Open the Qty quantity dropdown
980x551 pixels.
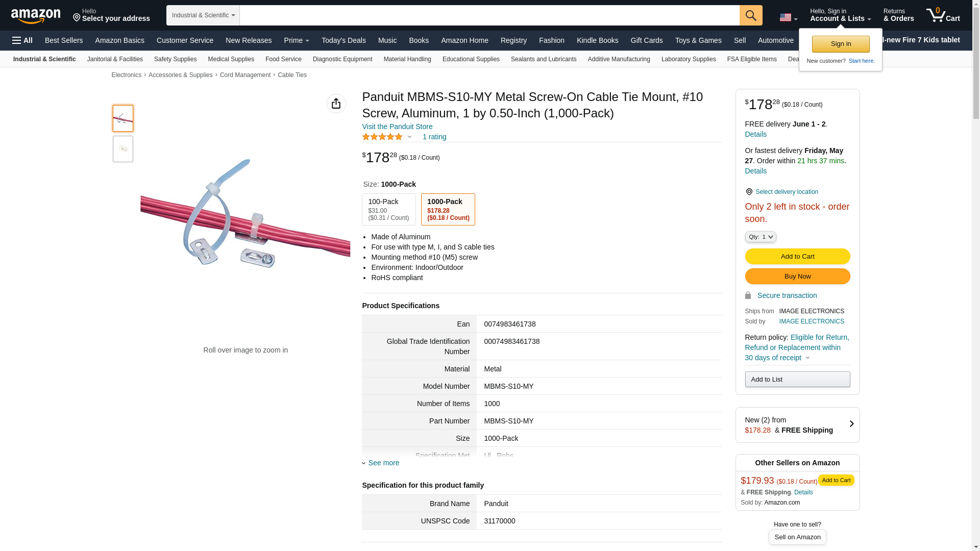coord(760,237)
